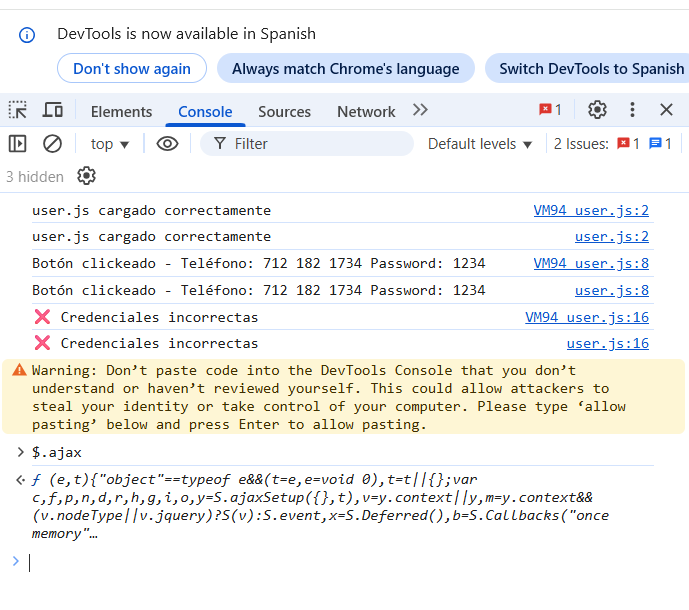This screenshot has width=689, height=610.
Task: Switch to the Elements tab
Action: [x=121, y=112]
